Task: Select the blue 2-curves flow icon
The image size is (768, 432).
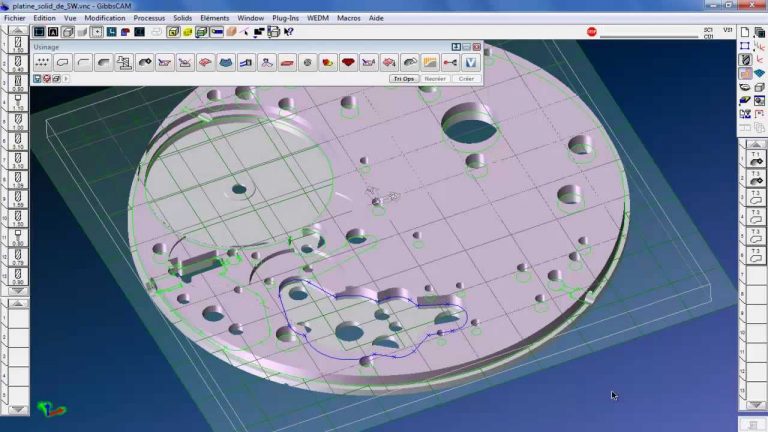Action: point(246,62)
